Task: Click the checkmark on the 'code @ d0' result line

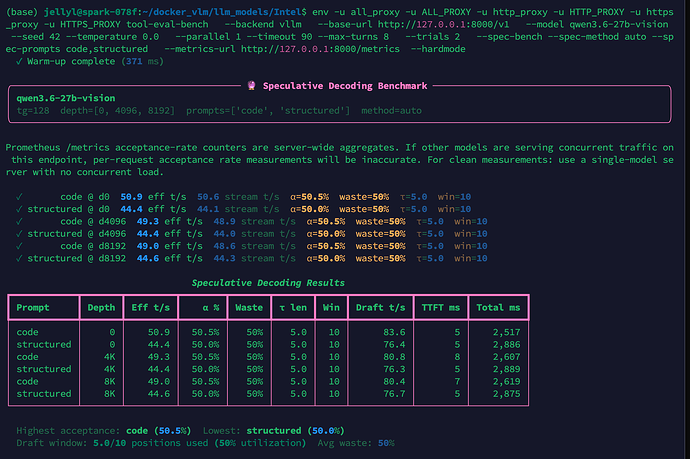Action: 19,197
